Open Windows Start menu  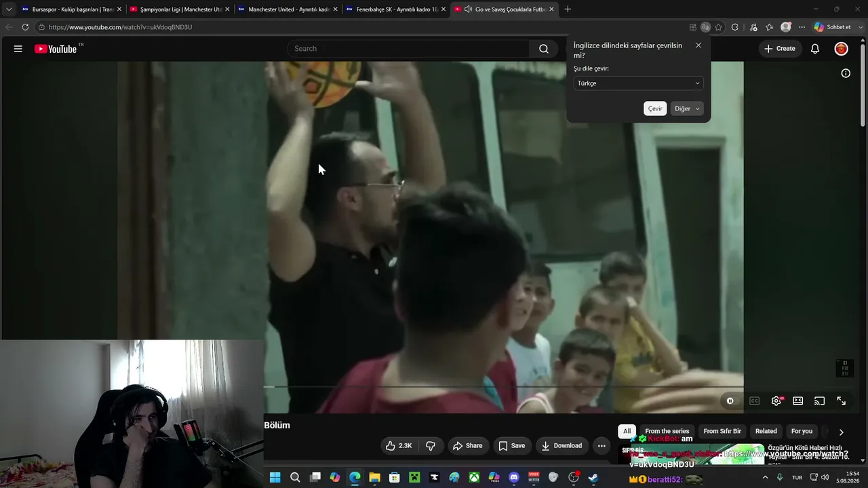275,477
